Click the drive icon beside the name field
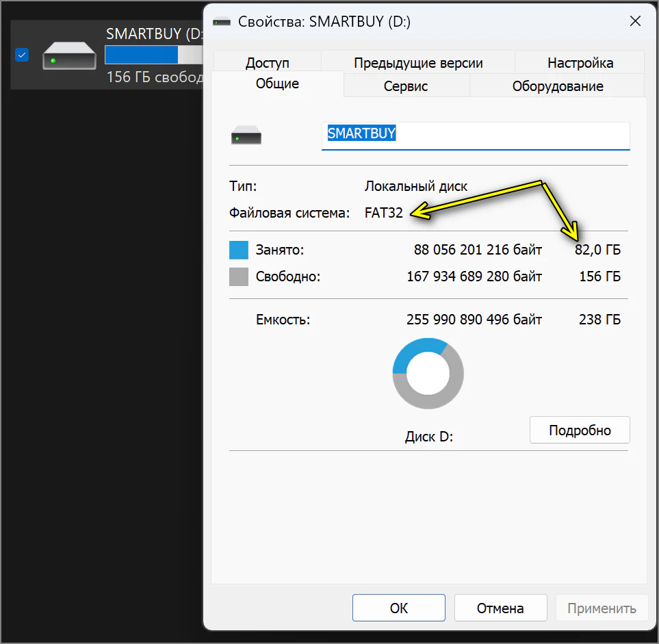 (x=246, y=135)
